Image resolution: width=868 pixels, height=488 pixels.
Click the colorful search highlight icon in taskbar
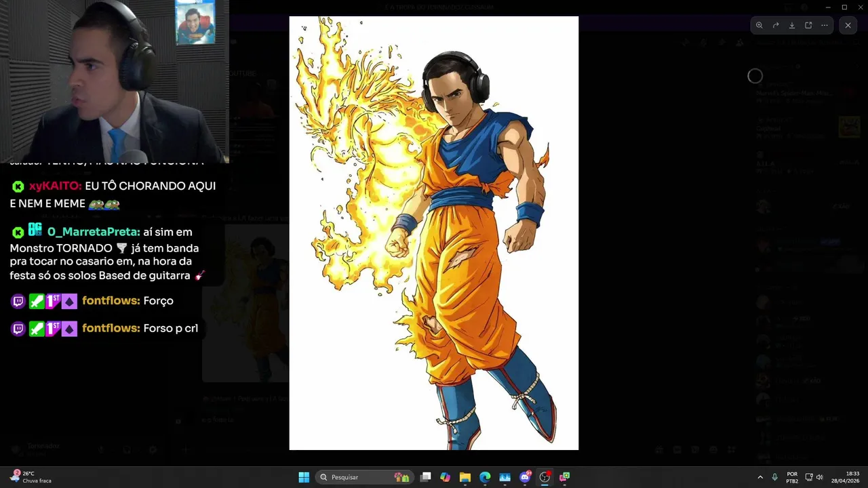click(401, 477)
